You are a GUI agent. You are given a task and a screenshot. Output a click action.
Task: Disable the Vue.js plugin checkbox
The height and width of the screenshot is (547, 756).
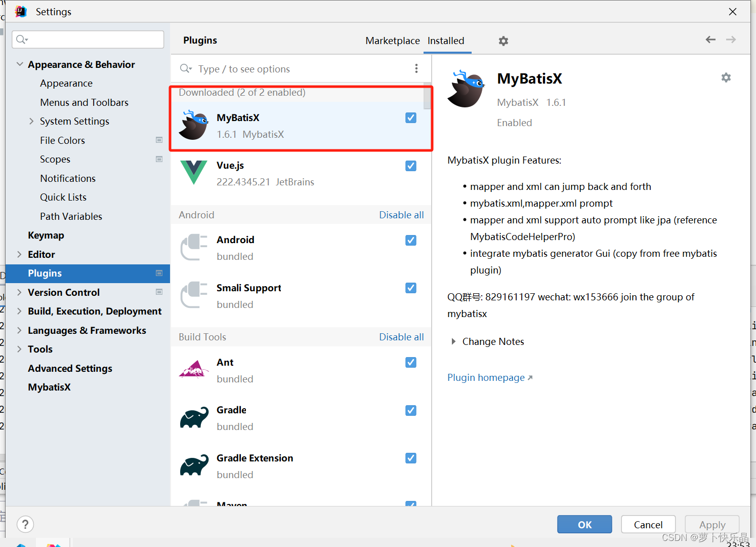pyautogui.click(x=411, y=166)
